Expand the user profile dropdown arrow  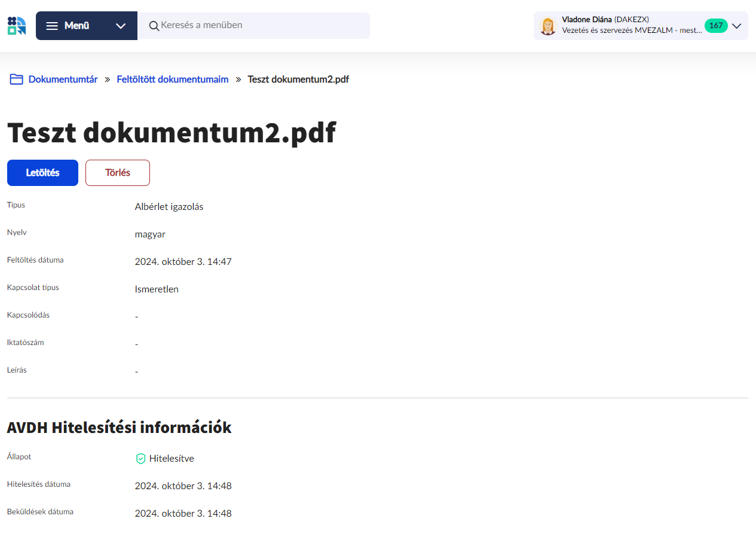point(737,26)
